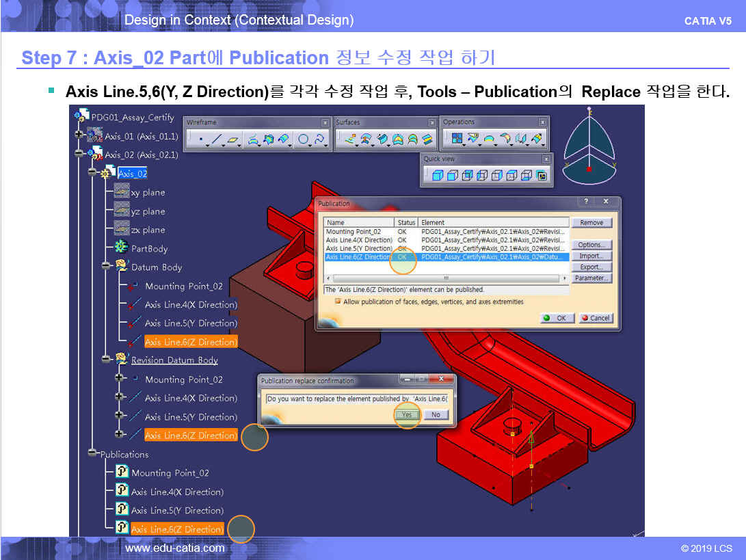This screenshot has height=560, width=746.
Task: Toggle Allow publication of faces, edges checkbox
Action: pos(338,302)
